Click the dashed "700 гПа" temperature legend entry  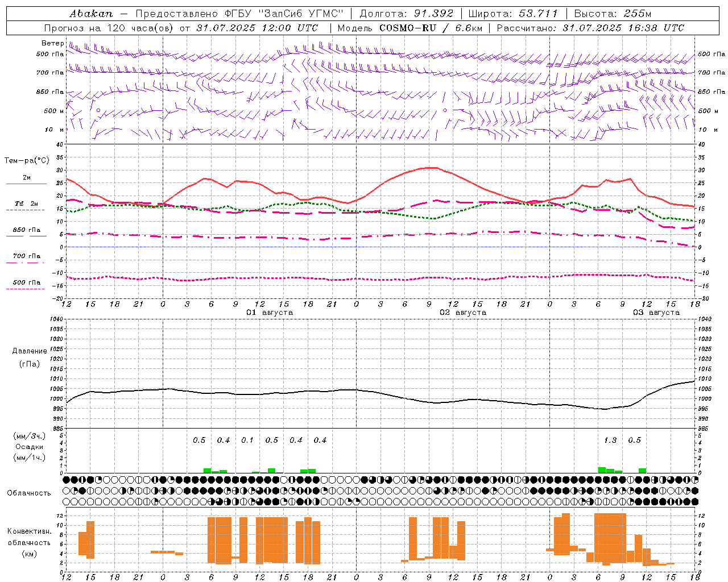coord(26,256)
